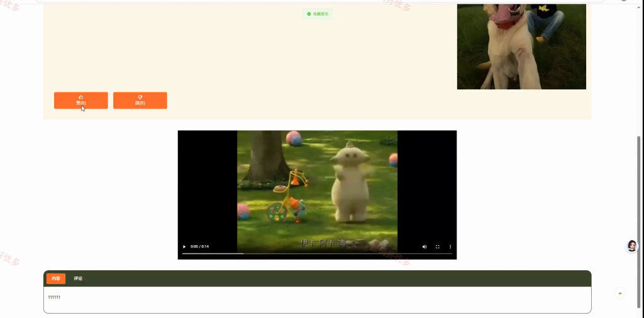Switch to the 评论 tab
Viewport: 644px width, 318px height.
(x=78, y=278)
